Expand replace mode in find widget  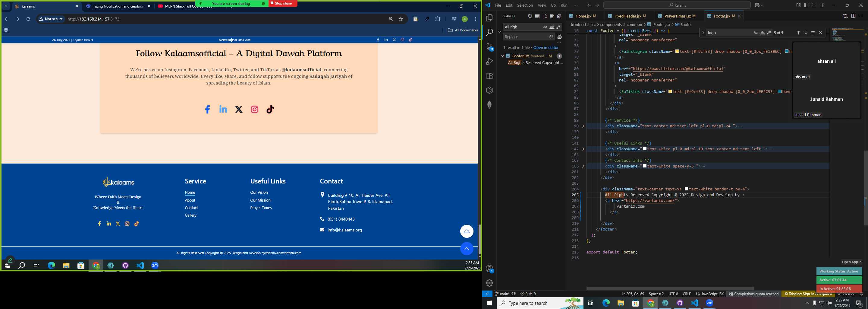703,33
